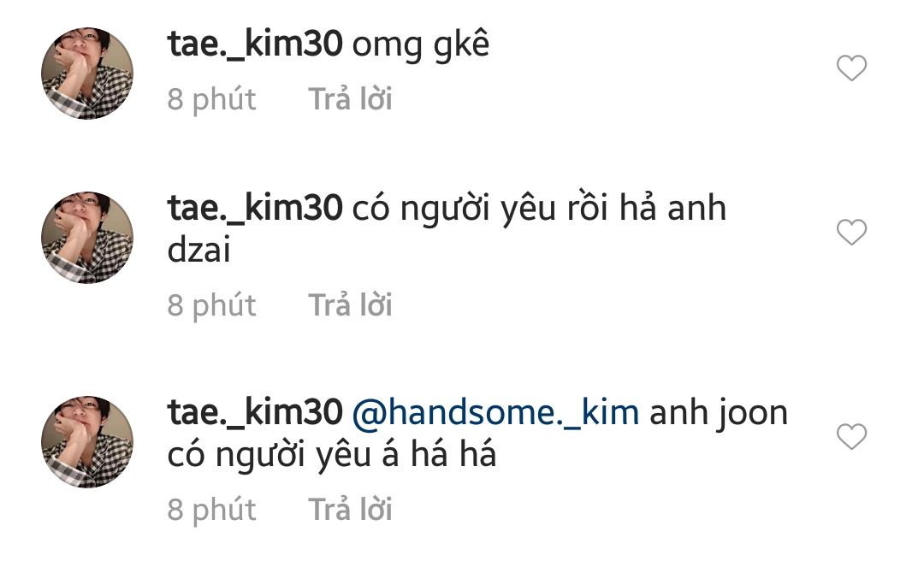The width and height of the screenshot is (924, 561).
Task: Click "8 phút" timestamp under "omg gkê"
Action: (211, 99)
